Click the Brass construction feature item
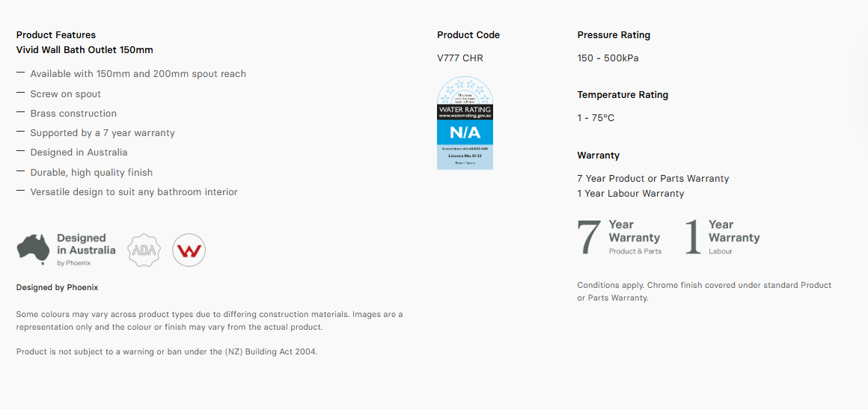The width and height of the screenshot is (868, 409). pos(73,114)
